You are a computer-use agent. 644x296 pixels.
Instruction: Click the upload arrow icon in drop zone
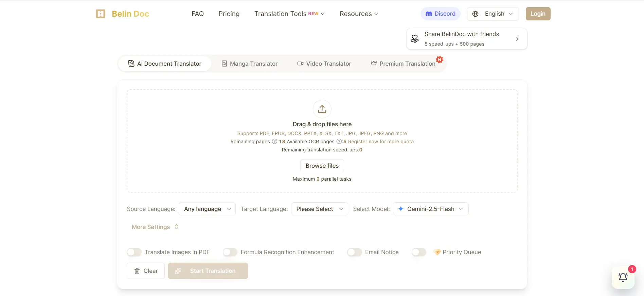[322, 109]
